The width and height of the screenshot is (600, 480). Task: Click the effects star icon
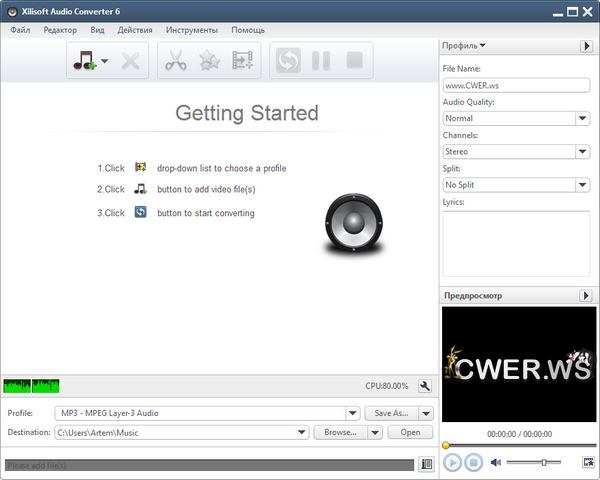[x=209, y=61]
